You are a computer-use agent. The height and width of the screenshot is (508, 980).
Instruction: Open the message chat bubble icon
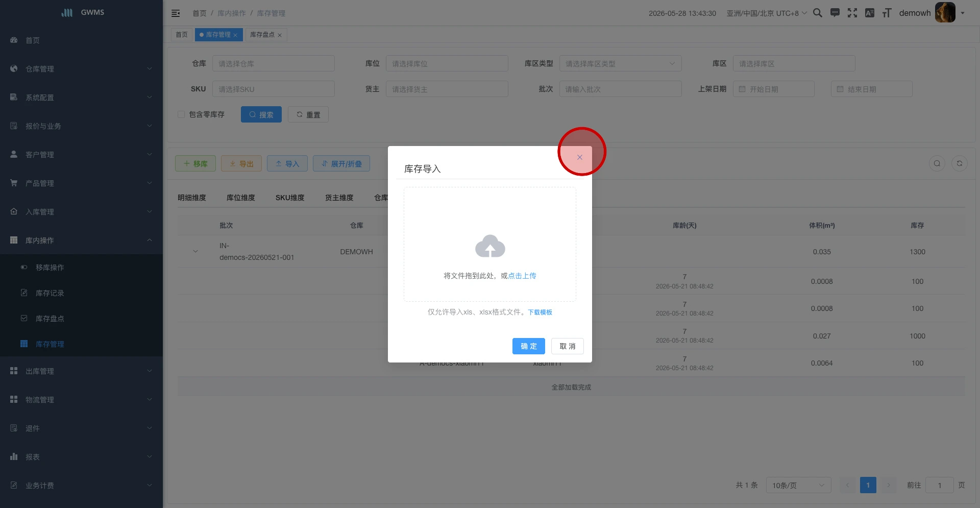click(835, 13)
